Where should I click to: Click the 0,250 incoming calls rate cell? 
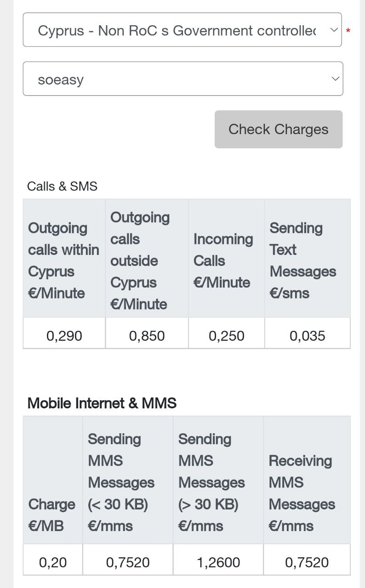(x=226, y=336)
